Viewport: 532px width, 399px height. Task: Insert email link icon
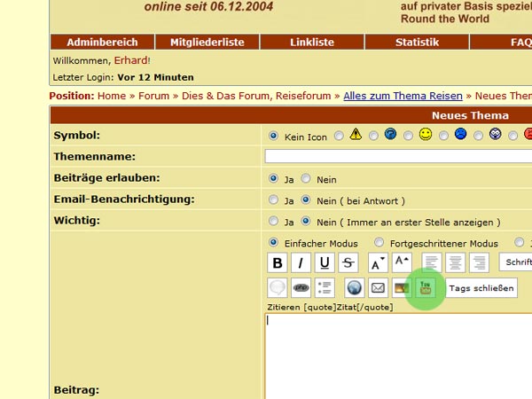(378, 287)
